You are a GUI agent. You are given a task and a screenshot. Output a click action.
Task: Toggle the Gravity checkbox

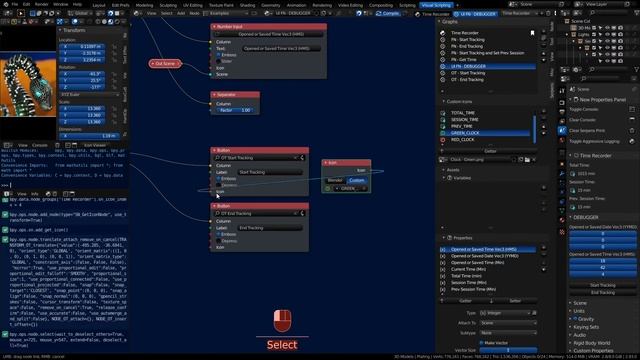(575, 319)
